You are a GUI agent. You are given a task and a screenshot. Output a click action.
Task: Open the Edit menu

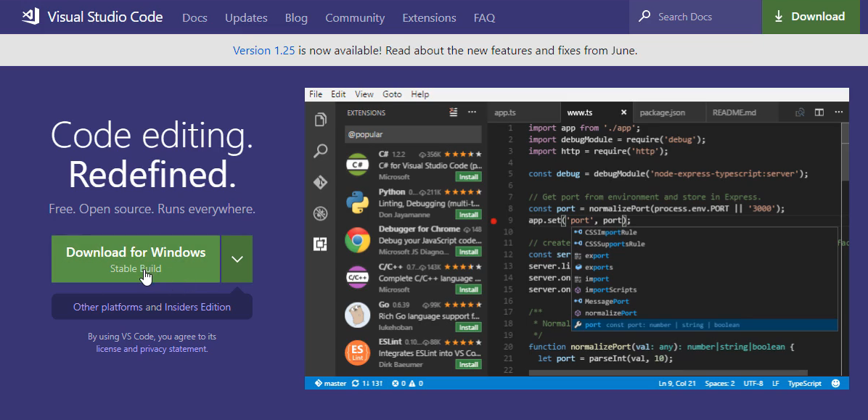click(x=338, y=94)
